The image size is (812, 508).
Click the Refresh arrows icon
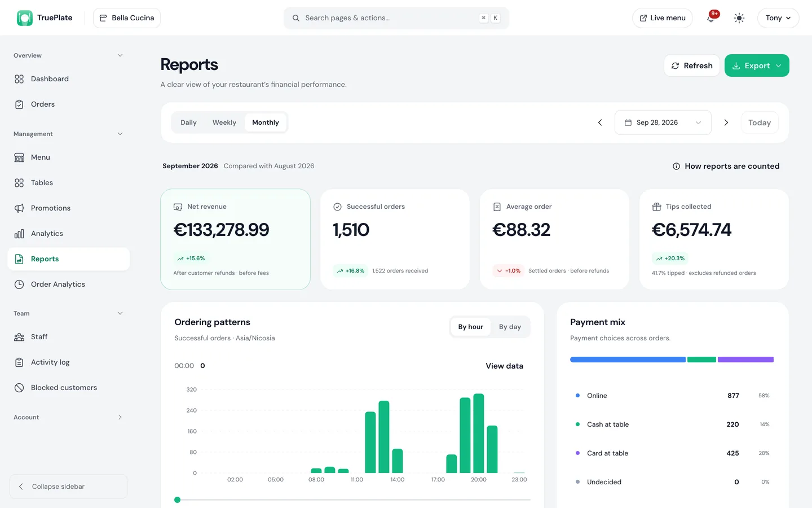(675, 66)
